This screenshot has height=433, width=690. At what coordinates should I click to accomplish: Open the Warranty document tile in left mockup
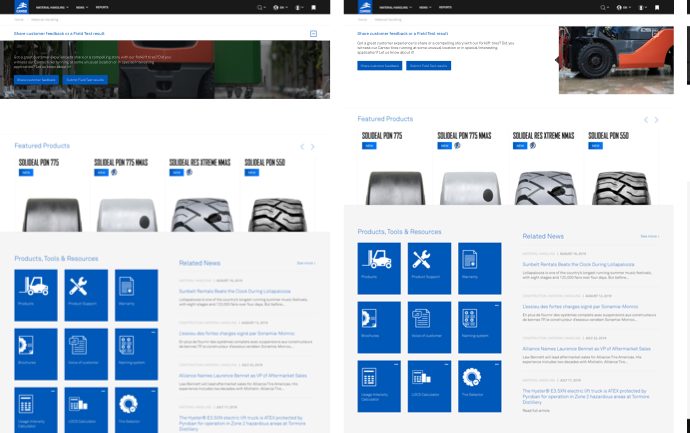[x=136, y=295]
